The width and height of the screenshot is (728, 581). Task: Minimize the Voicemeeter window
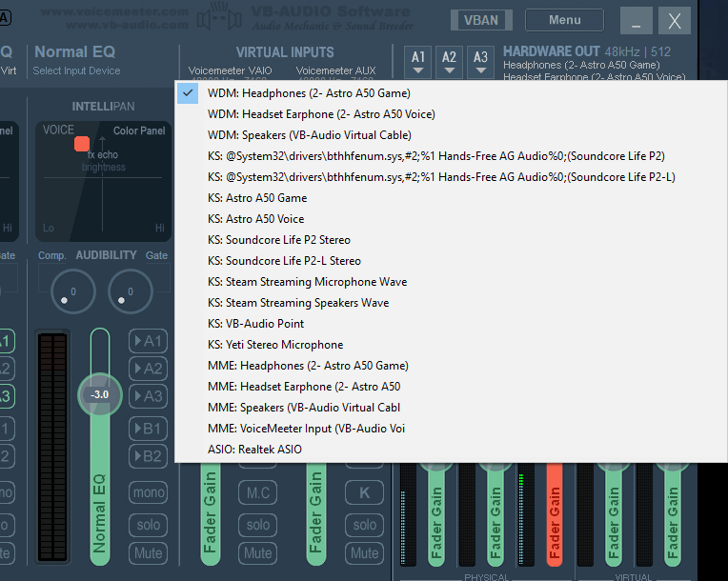pos(637,21)
